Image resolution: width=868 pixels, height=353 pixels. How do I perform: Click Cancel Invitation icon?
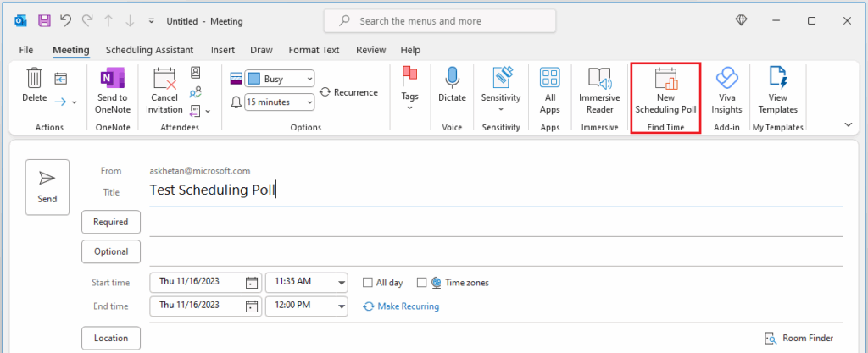tap(164, 80)
